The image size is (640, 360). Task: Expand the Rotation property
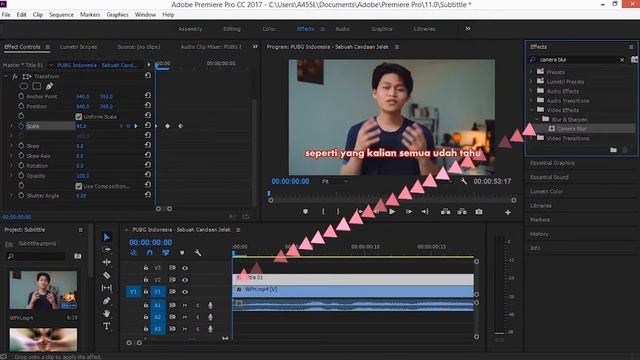click(11, 166)
